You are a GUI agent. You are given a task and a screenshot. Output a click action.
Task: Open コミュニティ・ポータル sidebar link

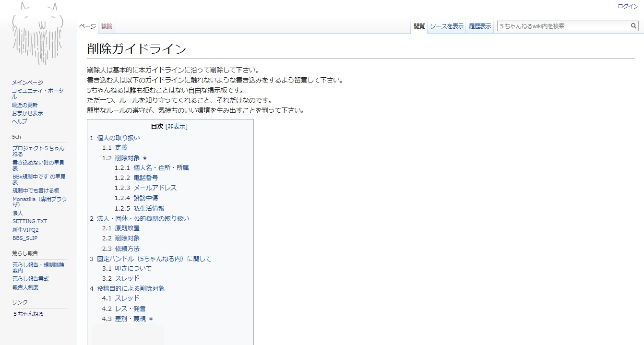pos(38,94)
